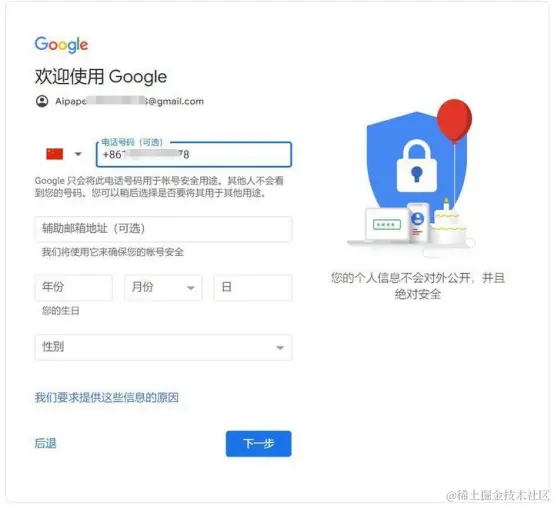Click the 年份 year field
Screen dimensions: 554x506
point(73,288)
